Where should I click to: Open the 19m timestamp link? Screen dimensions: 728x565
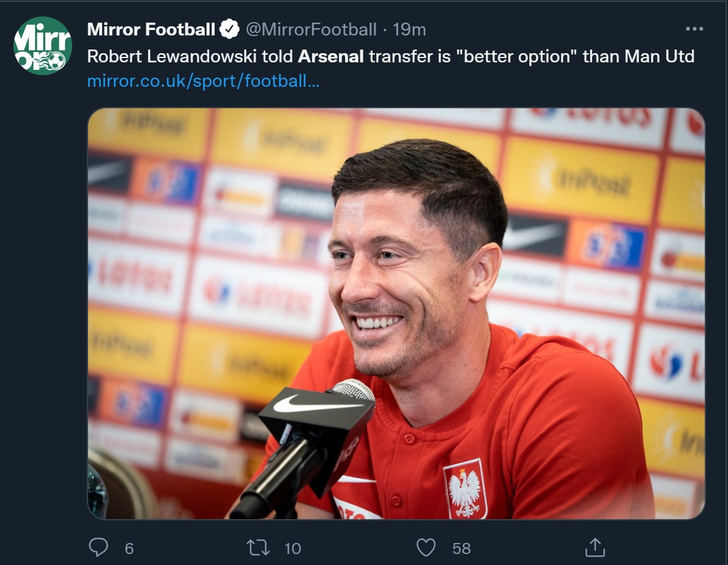pos(409,29)
